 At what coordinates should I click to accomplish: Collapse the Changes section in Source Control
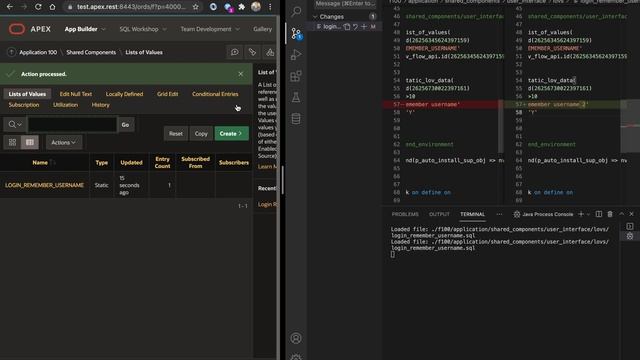point(315,17)
